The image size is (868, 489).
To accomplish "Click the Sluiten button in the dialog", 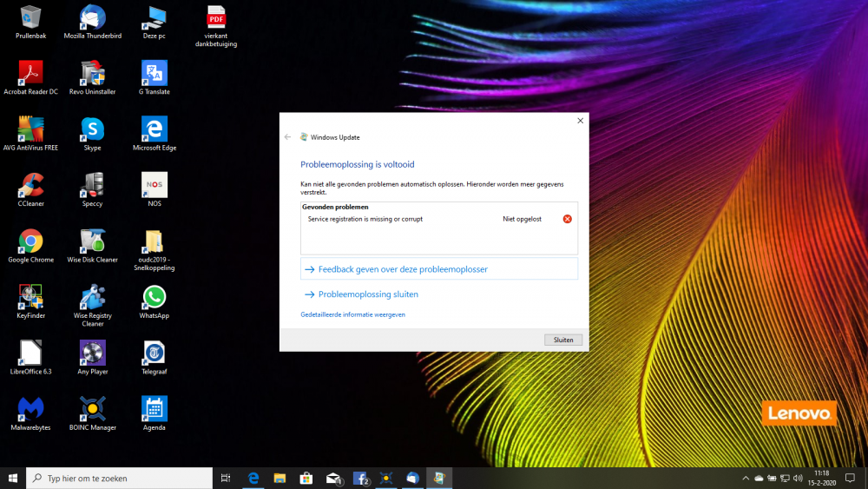I will 563,340.
